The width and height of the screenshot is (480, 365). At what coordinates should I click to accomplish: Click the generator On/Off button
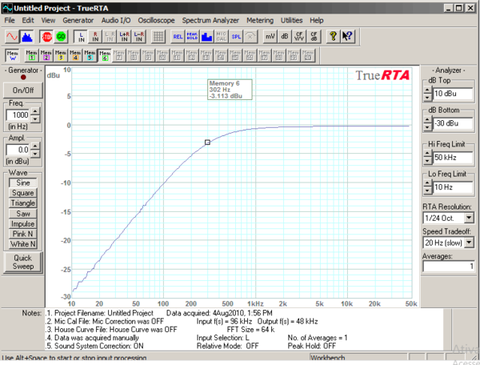click(23, 90)
